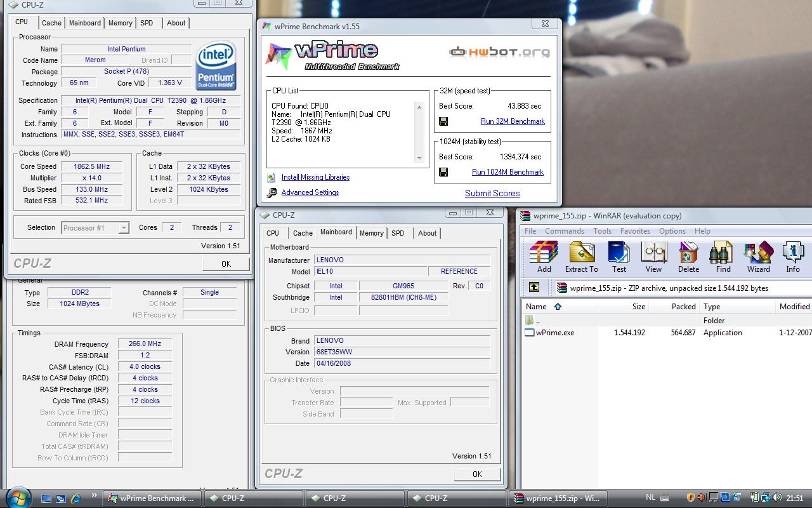Open the Options menu in WinRAR
This screenshot has width=812, height=508.
(x=672, y=231)
